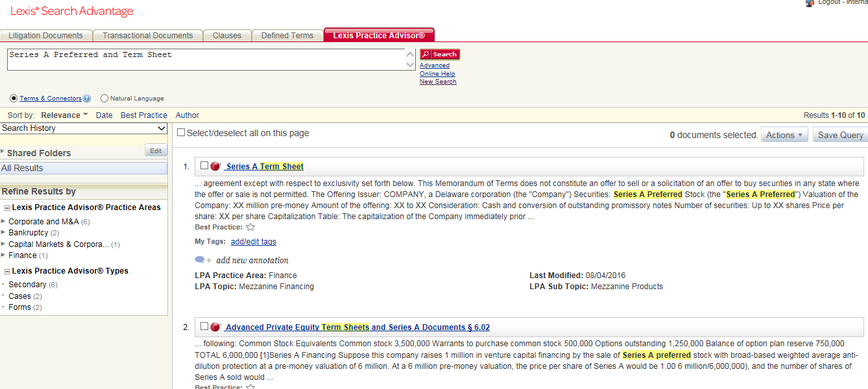Click the red document icon beside Series A Term Sheet
Image resolution: width=868 pixels, height=389 pixels.
(x=215, y=166)
